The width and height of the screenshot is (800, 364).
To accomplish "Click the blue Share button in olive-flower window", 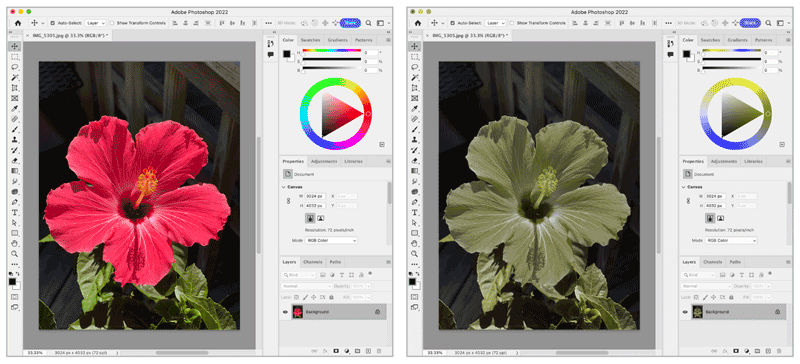I will click(x=750, y=23).
